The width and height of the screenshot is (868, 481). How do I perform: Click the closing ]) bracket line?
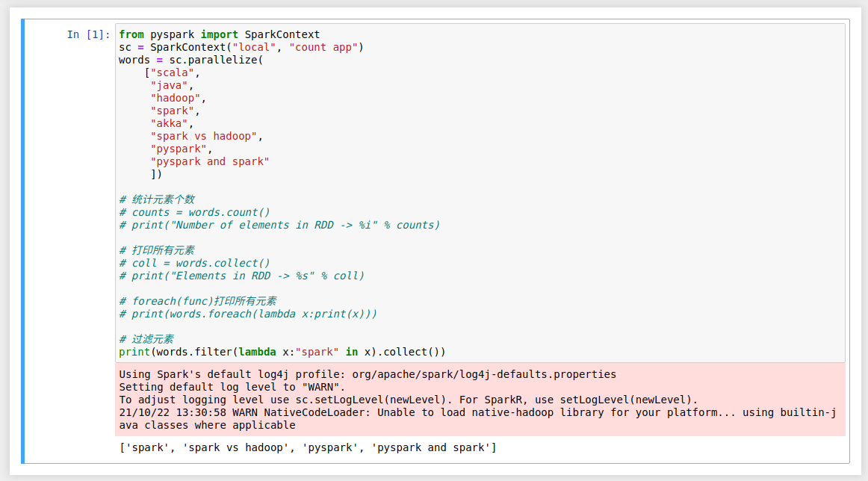pyautogui.click(x=157, y=174)
